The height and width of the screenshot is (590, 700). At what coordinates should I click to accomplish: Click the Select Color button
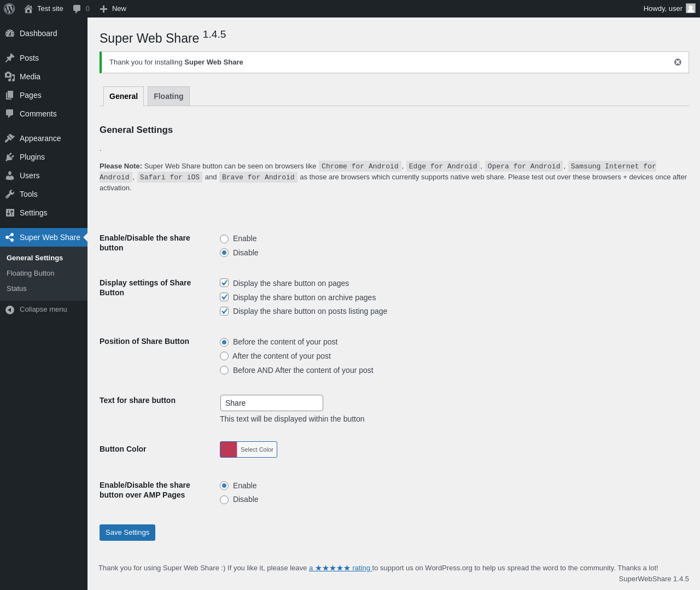257,449
